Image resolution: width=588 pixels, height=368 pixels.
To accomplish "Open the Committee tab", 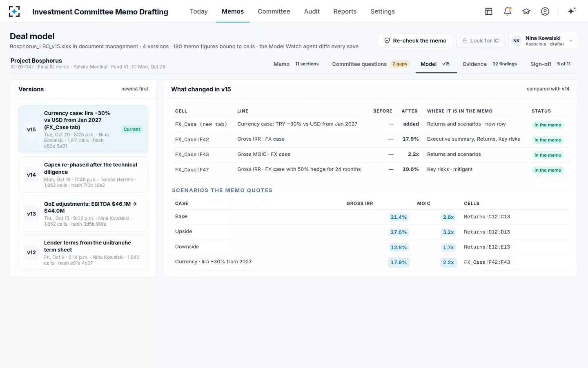I will 274,11.
